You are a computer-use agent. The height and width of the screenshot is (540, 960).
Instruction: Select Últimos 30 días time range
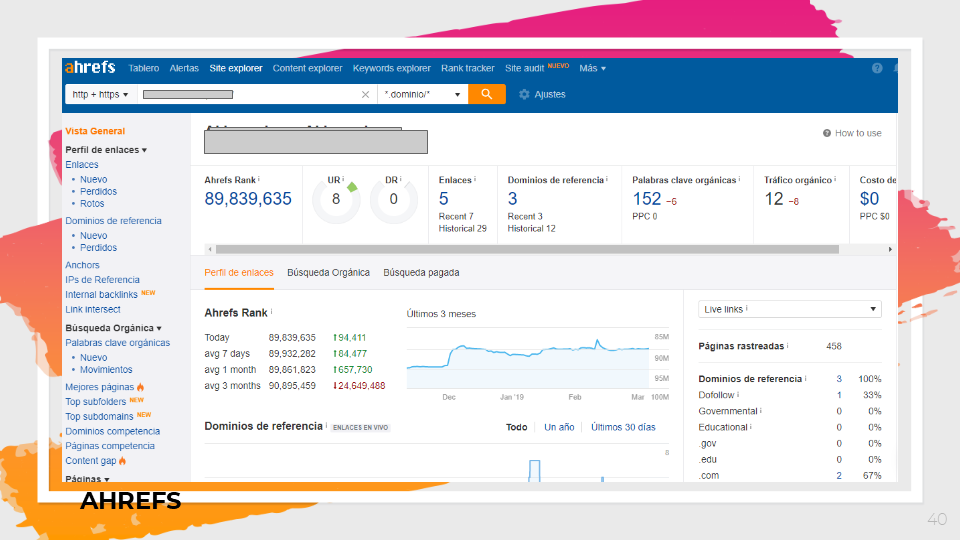pyautogui.click(x=623, y=427)
